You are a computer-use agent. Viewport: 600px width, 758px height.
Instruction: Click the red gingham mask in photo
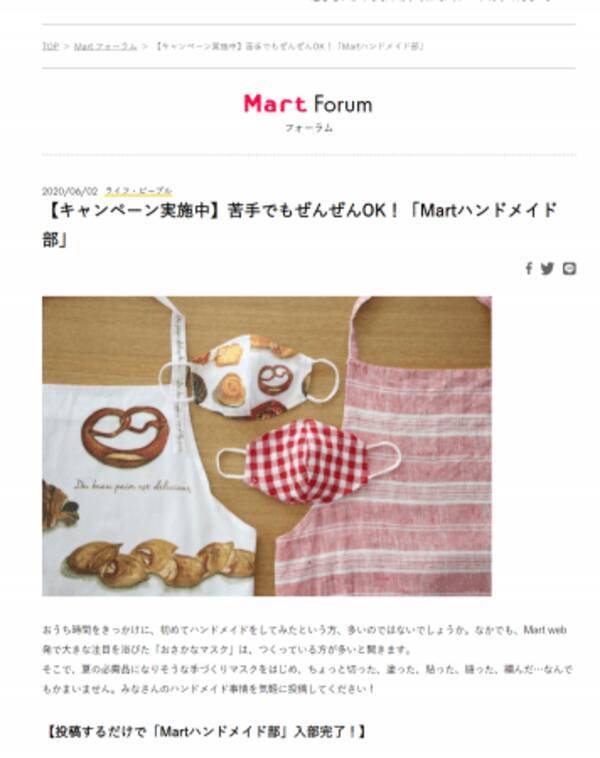pyautogui.click(x=308, y=462)
